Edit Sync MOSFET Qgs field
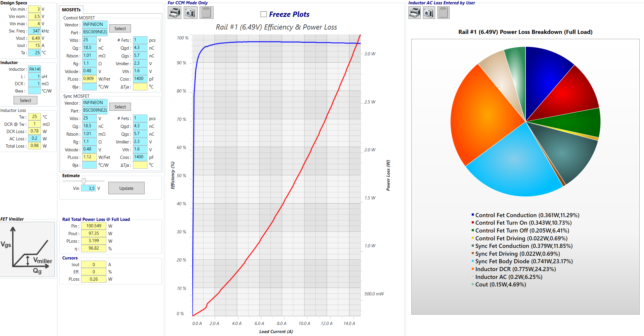644x336 pixels. point(140,134)
